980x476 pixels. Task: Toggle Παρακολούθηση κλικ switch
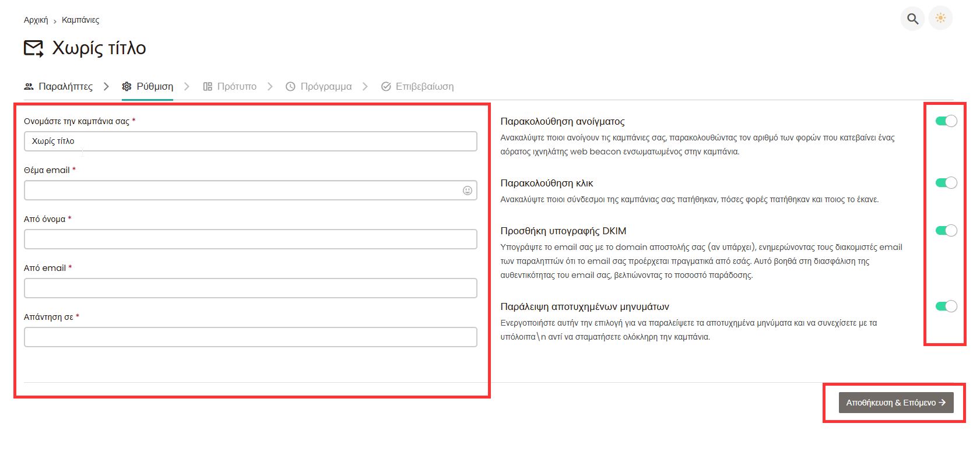[946, 183]
